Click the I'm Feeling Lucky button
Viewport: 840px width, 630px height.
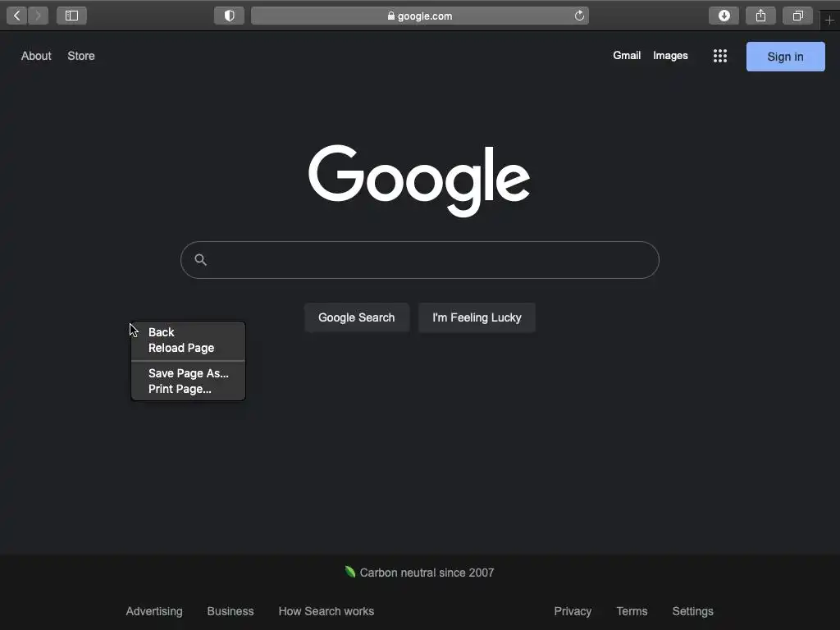pyautogui.click(x=477, y=317)
